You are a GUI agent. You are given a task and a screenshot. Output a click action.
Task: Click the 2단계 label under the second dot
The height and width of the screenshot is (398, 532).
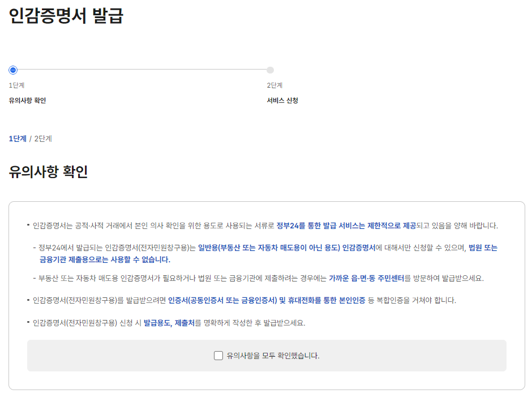click(276, 86)
